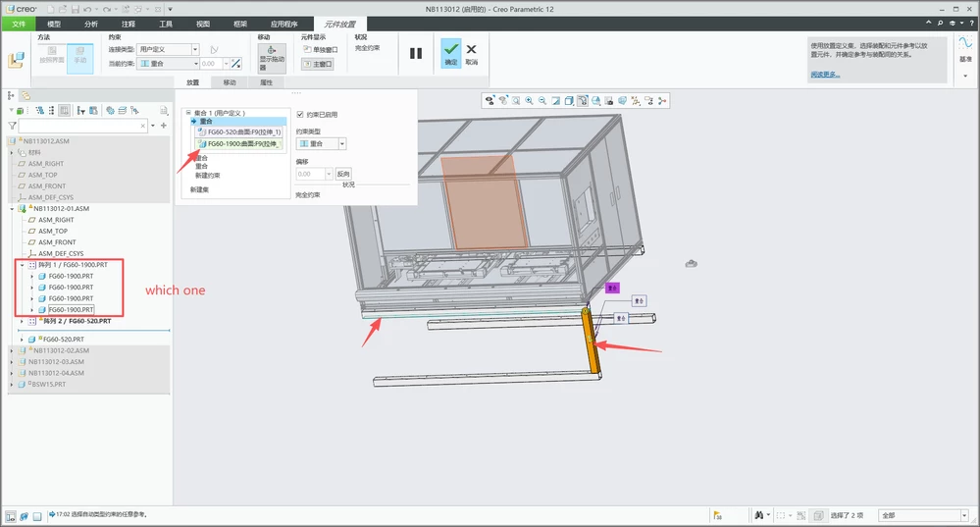Click the Refit view icon in graphics toolbar
Image resolution: width=980 pixels, height=527 pixels.
click(x=516, y=101)
